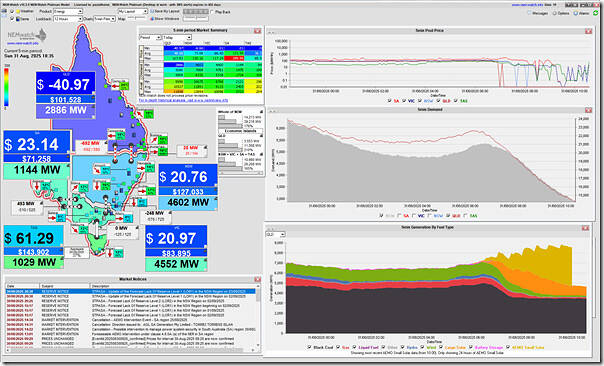Click the Date column header in Market Notices
The width and height of the screenshot is (604, 366).
pyautogui.click(x=22, y=286)
